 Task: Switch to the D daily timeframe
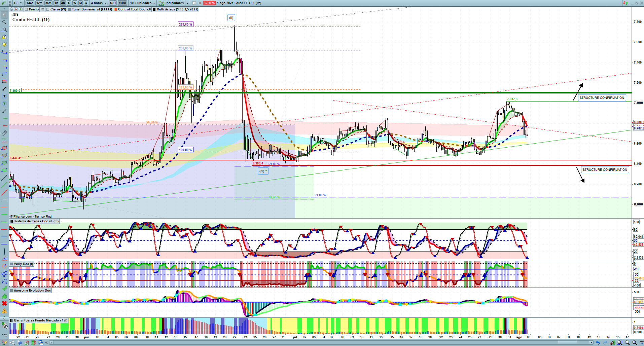pos(69,3)
